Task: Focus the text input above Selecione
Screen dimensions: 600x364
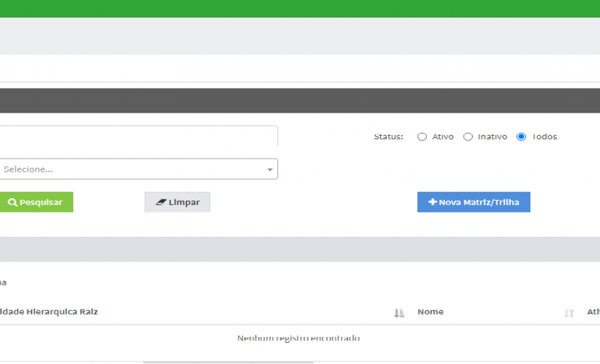Action: (138, 136)
